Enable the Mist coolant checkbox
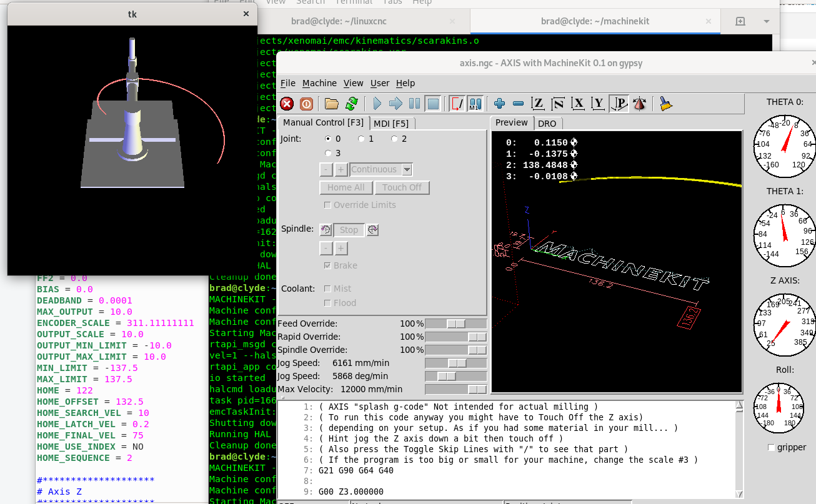 [x=327, y=289]
